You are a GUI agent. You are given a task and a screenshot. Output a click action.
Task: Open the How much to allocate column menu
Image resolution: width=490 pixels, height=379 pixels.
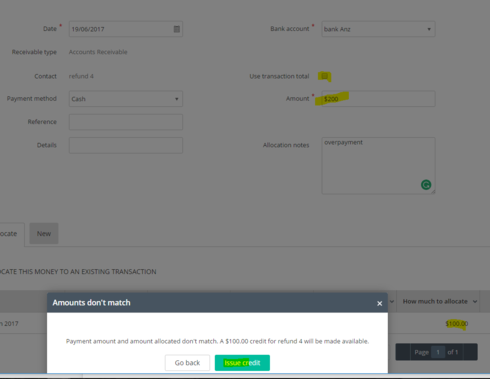click(475, 301)
